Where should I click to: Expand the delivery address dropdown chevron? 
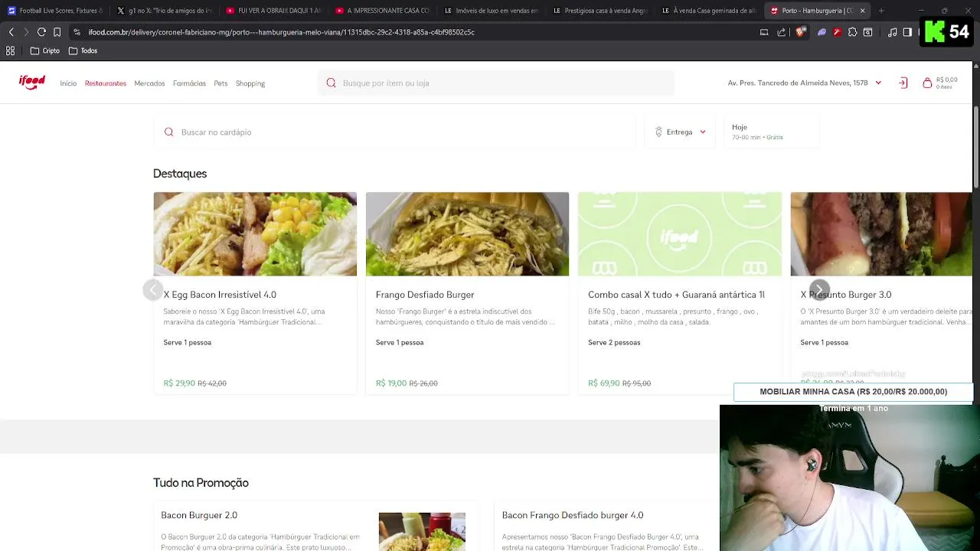click(x=878, y=83)
